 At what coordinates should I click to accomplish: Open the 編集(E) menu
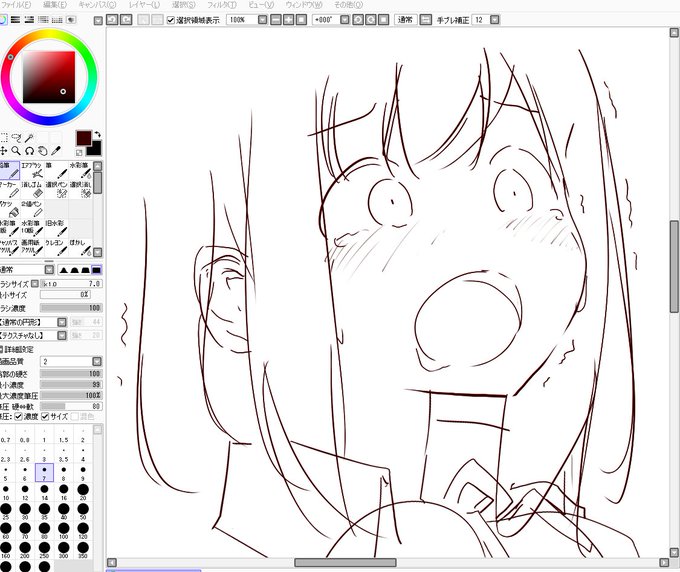pyautogui.click(x=55, y=5)
